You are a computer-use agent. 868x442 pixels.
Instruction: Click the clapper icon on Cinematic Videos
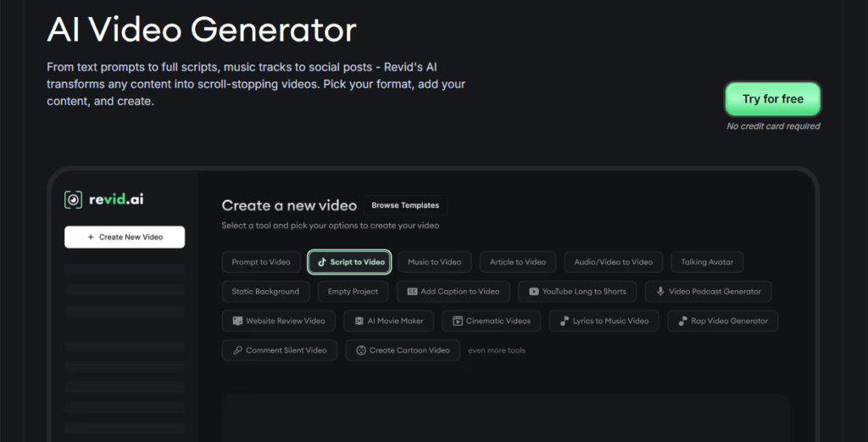tap(458, 321)
